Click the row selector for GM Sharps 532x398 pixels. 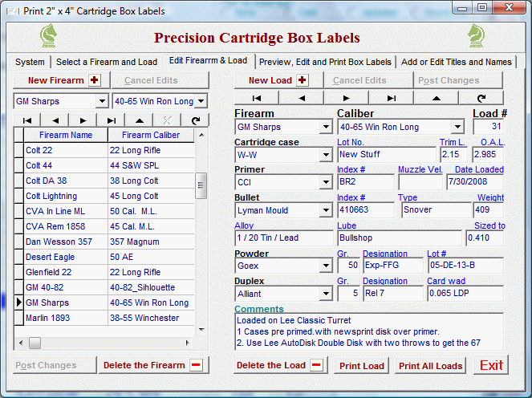coord(18,303)
